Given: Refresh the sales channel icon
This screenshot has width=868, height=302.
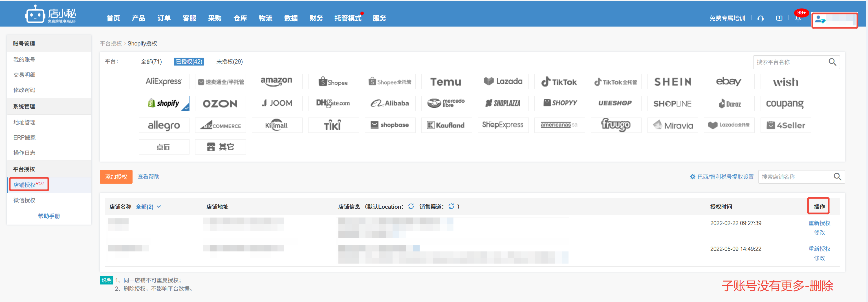Looking at the screenshot, I should 451,207.
